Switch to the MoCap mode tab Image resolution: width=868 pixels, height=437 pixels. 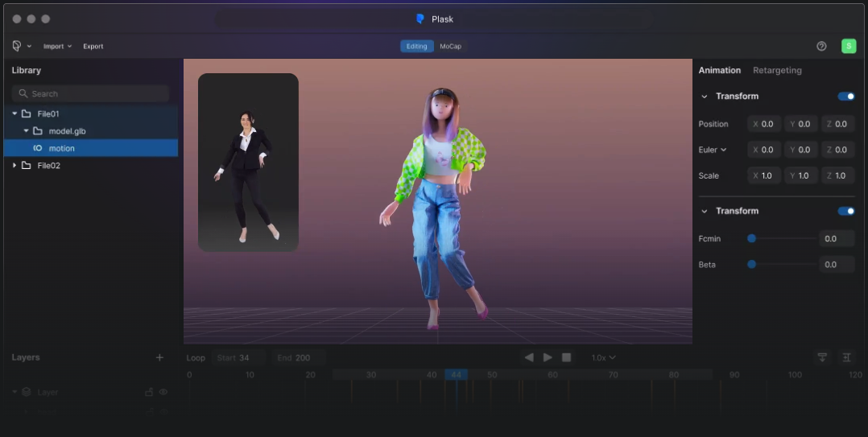[450, 46]
